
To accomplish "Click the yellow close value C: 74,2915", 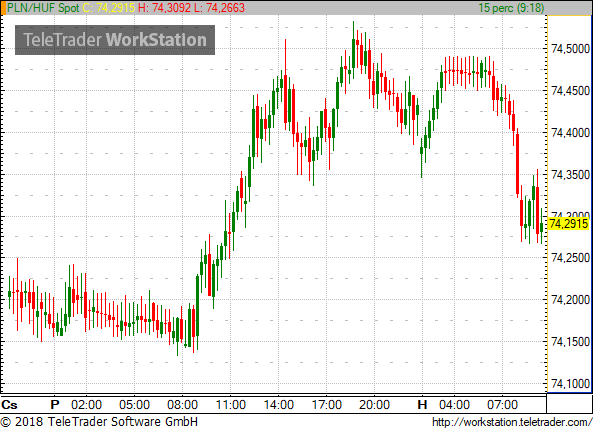I will pyautogui.click(x=109, y=8).
